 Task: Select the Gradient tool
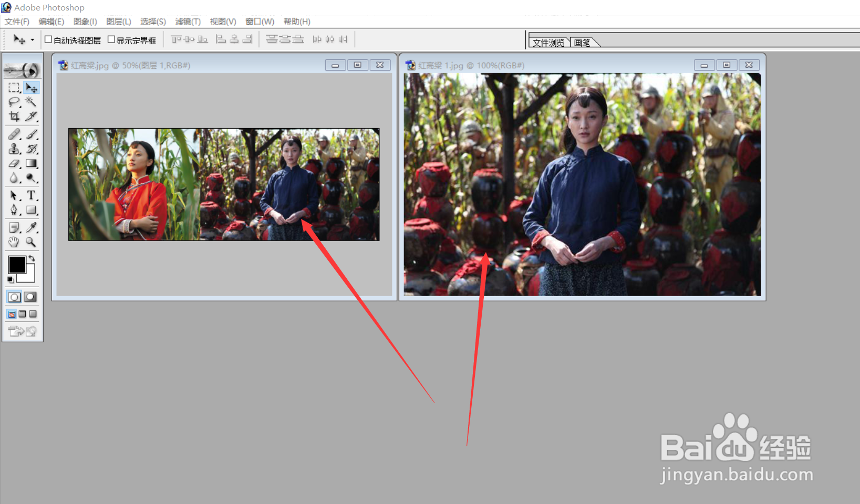(x=32, y=164)
